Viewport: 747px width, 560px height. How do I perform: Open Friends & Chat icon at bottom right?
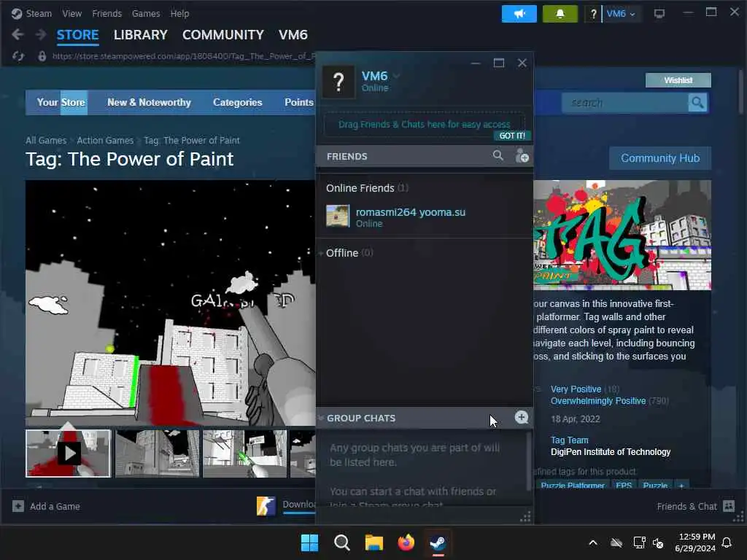(x=729, y=506)
